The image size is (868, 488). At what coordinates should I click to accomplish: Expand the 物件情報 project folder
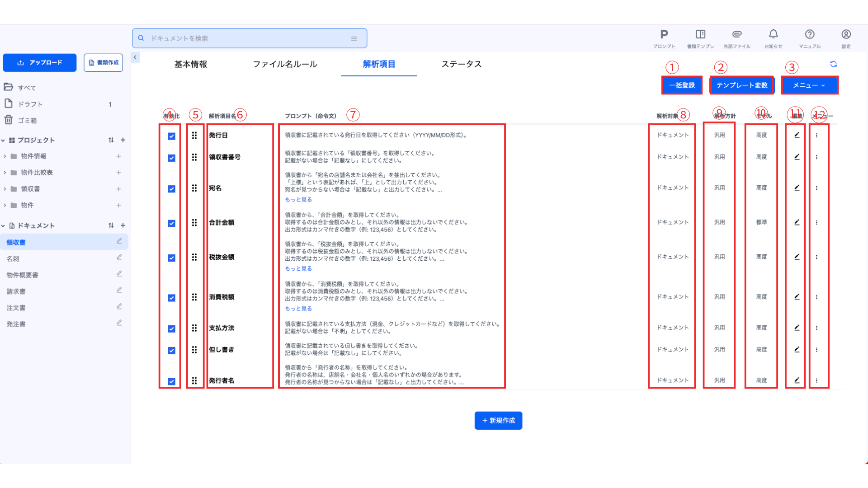5,156
